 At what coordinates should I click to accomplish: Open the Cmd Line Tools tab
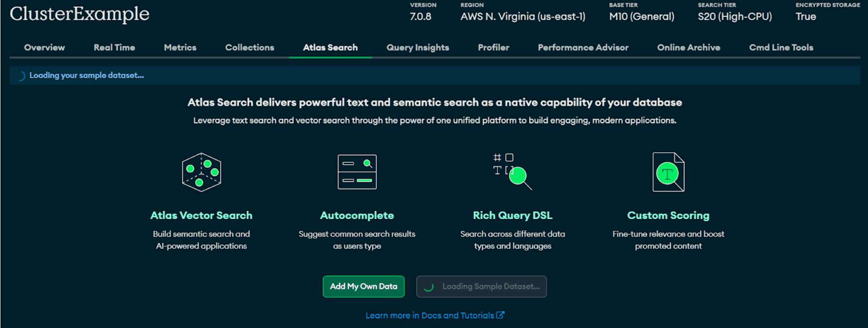(781, 47)
